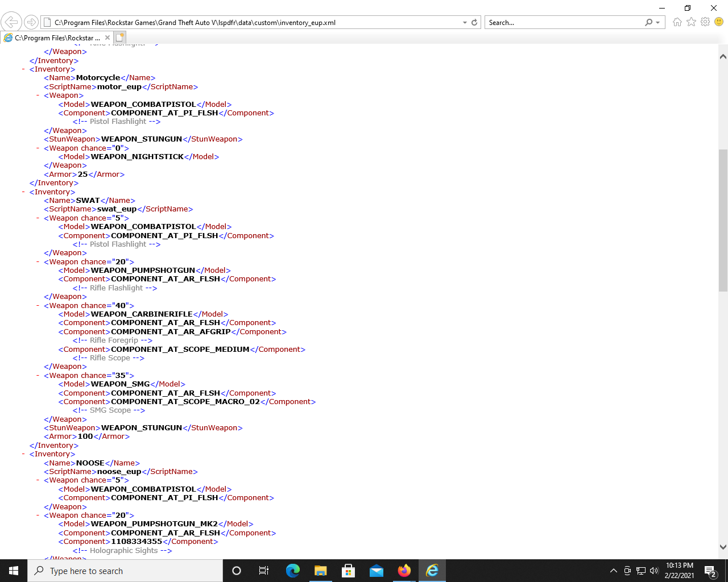The image size is (728, 582).
Task: Click the smiley feedback icon
Action: click(719, 22)
